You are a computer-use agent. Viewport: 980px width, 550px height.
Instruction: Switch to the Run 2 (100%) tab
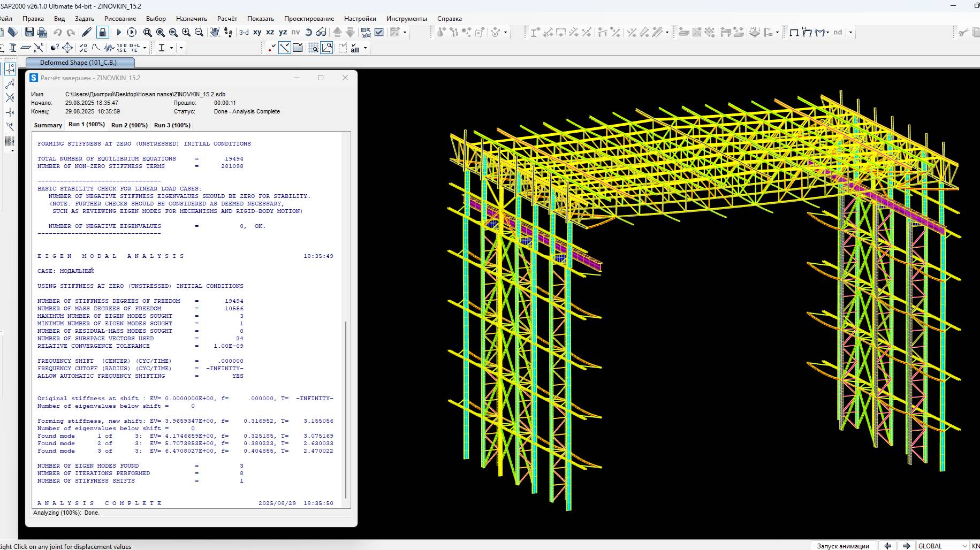point(129,125)
